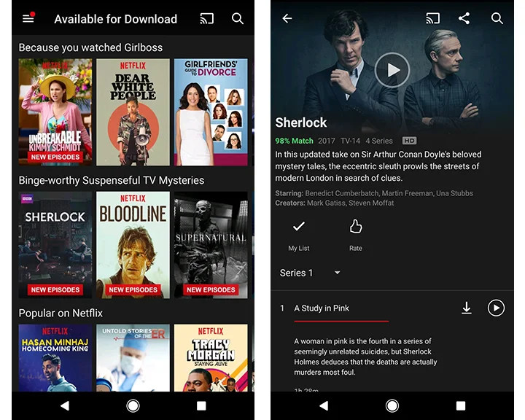Open Hasan Minhaj Homecoming King poster

(x=55, y=358)
